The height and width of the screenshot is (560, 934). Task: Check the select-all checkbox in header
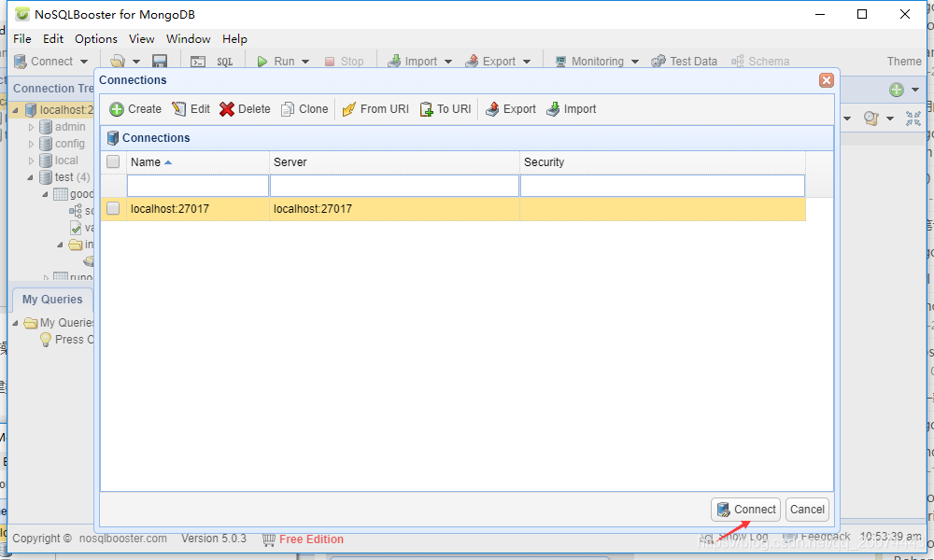pyautogui.click(x=113, y=161)
